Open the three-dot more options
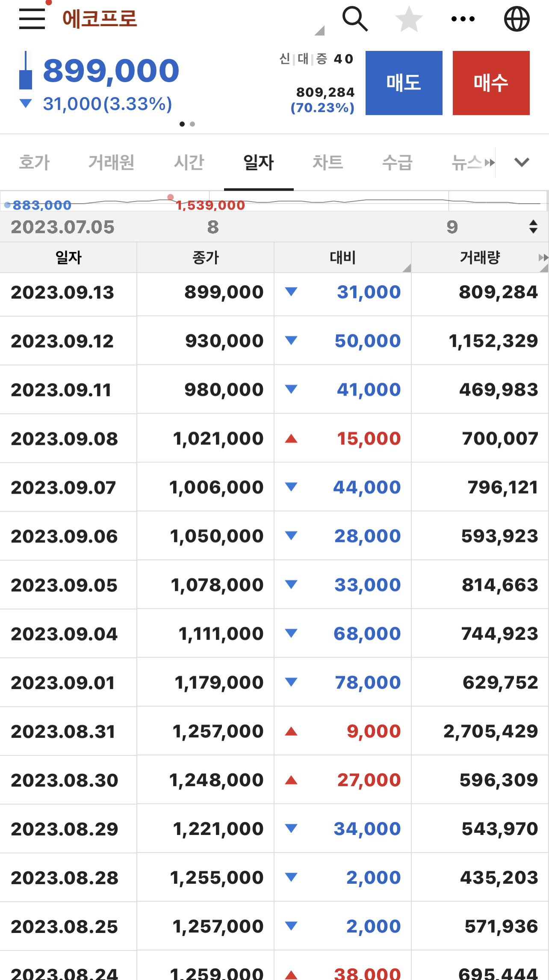549x980 pixels. (x=463, y=19)
